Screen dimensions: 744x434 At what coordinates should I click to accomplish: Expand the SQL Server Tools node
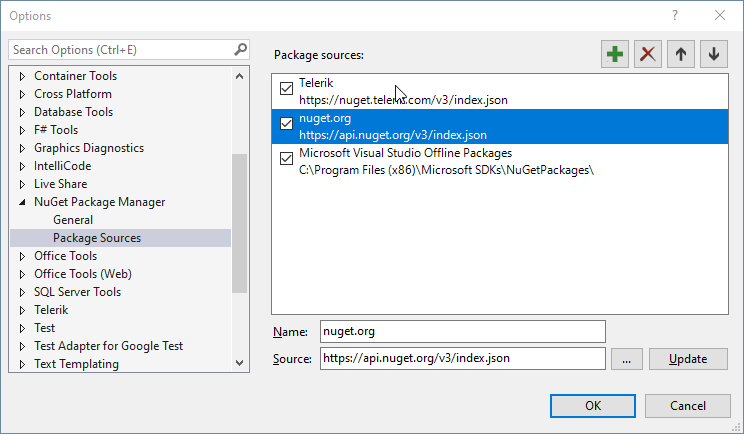coord(22,292)
